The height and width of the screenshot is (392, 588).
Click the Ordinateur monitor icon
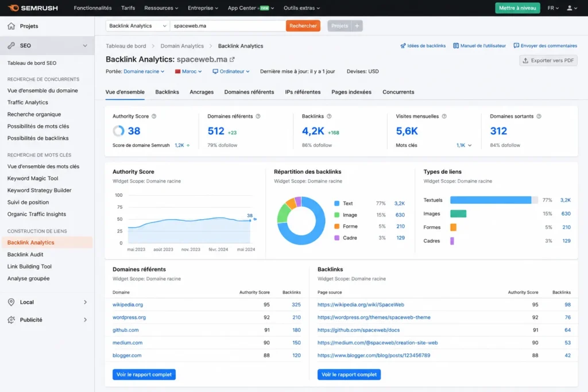(x=215, y=71)
